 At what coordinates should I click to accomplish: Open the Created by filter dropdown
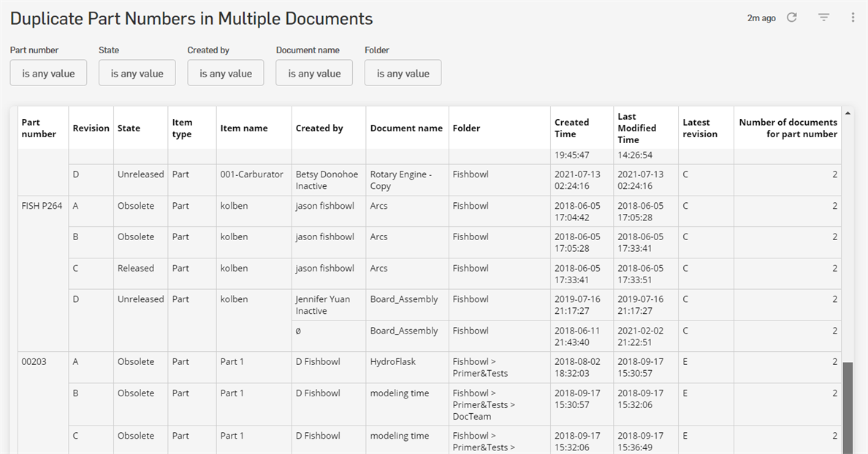(x=226, y=73)
